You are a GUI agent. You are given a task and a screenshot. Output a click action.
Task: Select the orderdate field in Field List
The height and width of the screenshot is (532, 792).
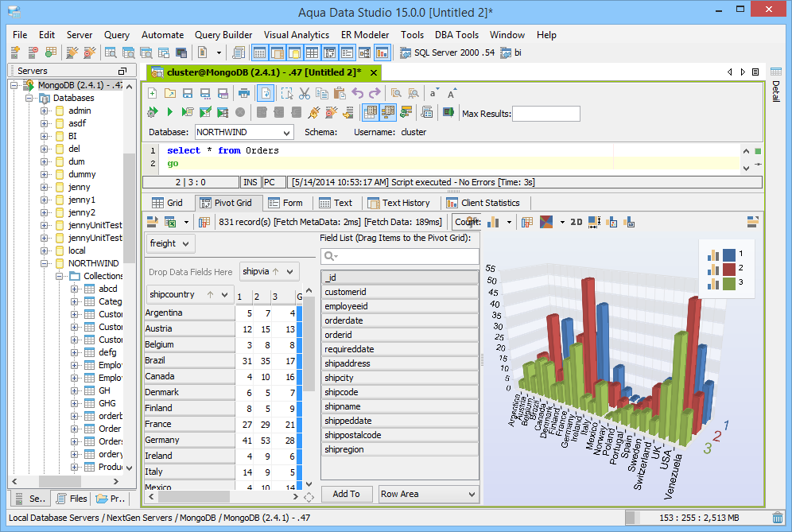[x=399, y=320]
